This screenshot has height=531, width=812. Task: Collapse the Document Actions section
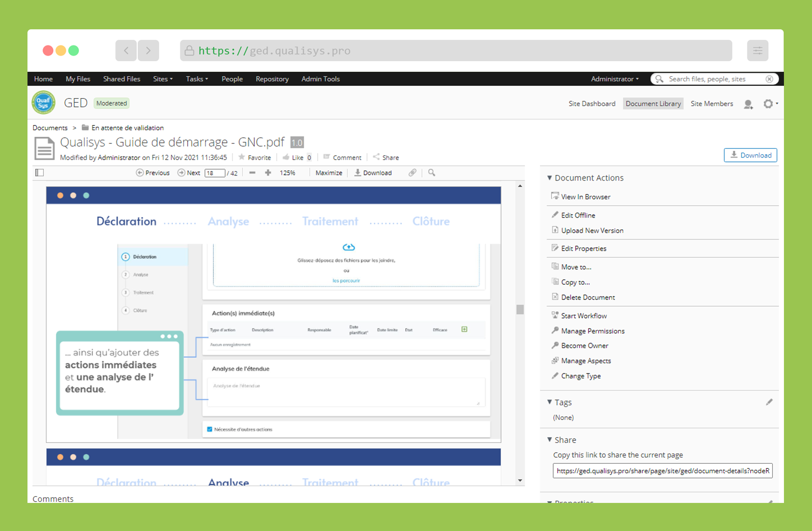tap(585, 178)
